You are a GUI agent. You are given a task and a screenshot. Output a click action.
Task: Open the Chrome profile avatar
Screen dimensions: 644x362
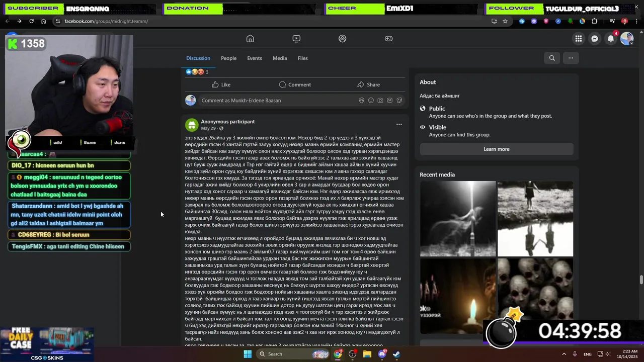pos(624,21)
